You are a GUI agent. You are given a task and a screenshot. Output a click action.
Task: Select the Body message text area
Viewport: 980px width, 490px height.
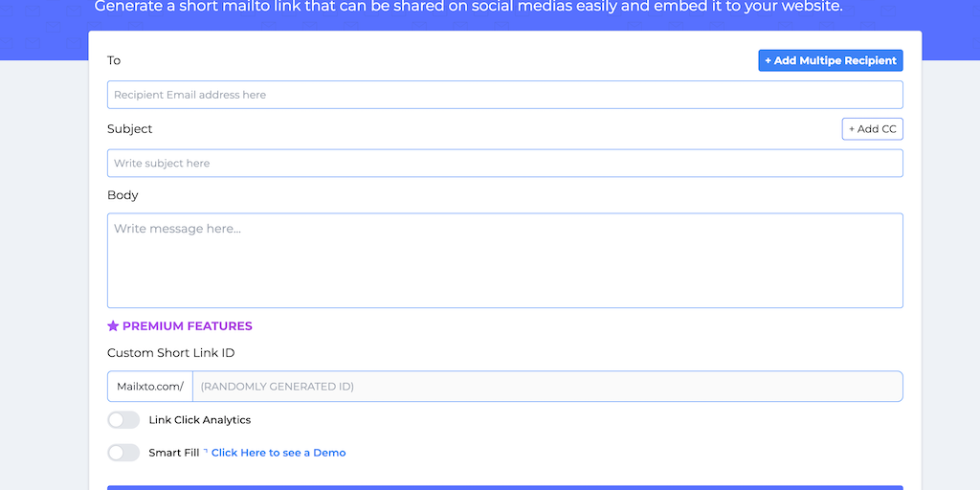(504, 260)
